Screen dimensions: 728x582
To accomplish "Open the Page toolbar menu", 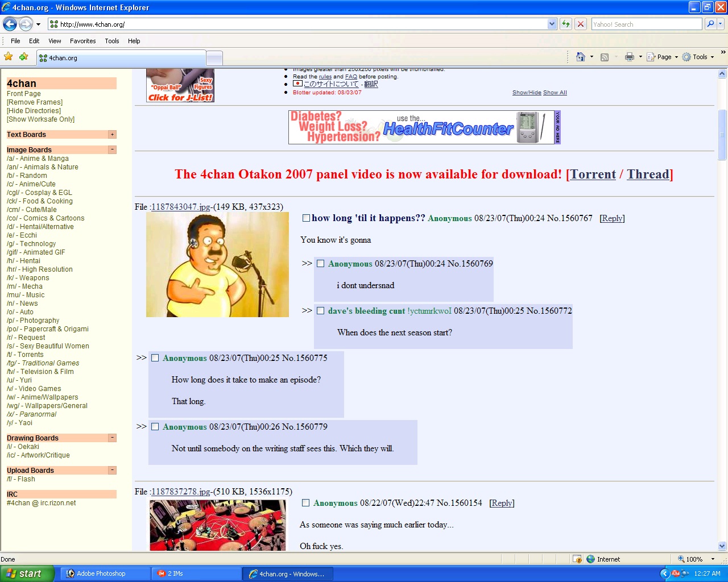I will [663, 57].
